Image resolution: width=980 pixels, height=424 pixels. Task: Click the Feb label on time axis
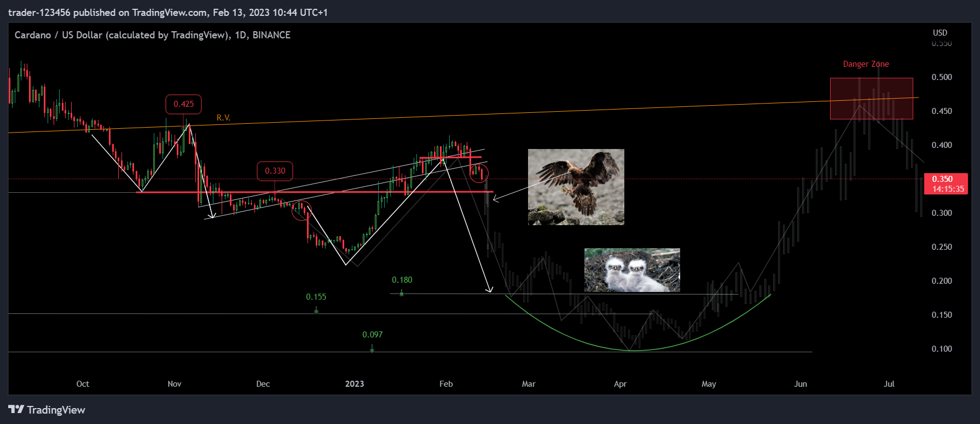coord(446,384)
